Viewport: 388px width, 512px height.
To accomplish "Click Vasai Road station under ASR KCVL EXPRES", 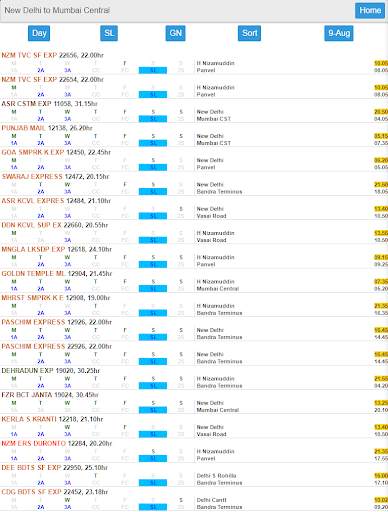I will pyautogui.click(x=211, y=216).
